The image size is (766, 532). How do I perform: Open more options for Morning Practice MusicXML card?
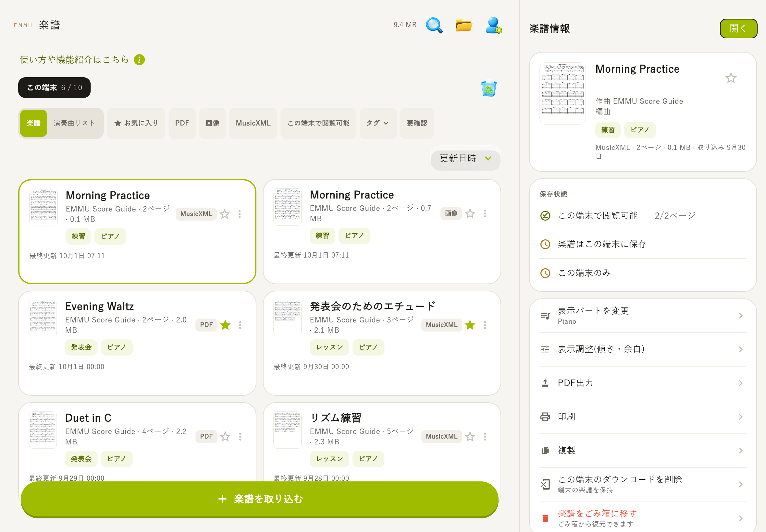pyautogui.click(x=240, y=214)
